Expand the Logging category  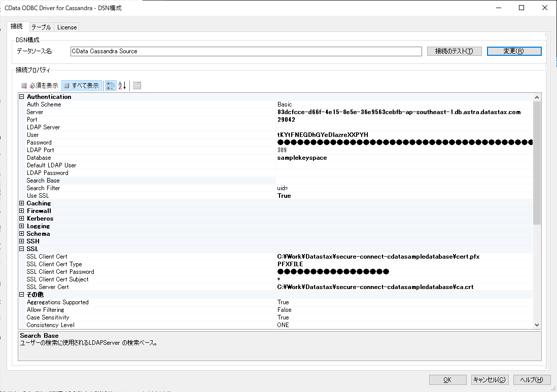coord(22,226)
